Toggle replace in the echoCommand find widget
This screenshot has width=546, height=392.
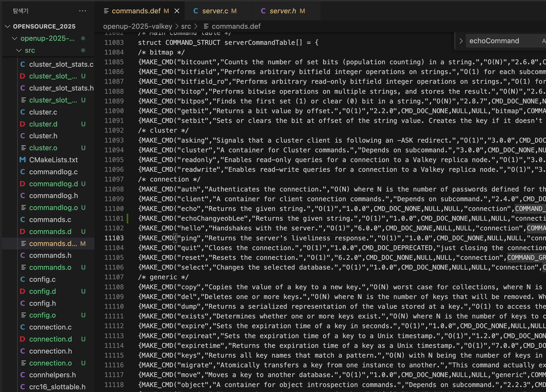click(461, 41)
